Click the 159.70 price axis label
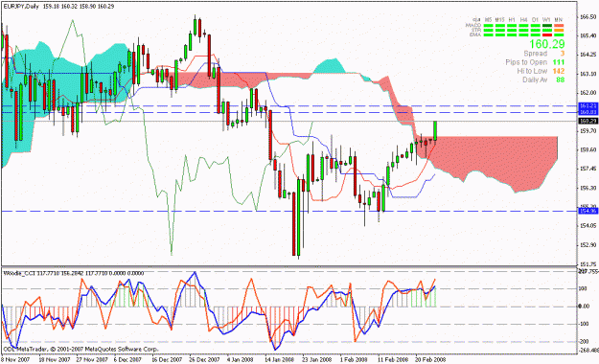 point(588,131)
